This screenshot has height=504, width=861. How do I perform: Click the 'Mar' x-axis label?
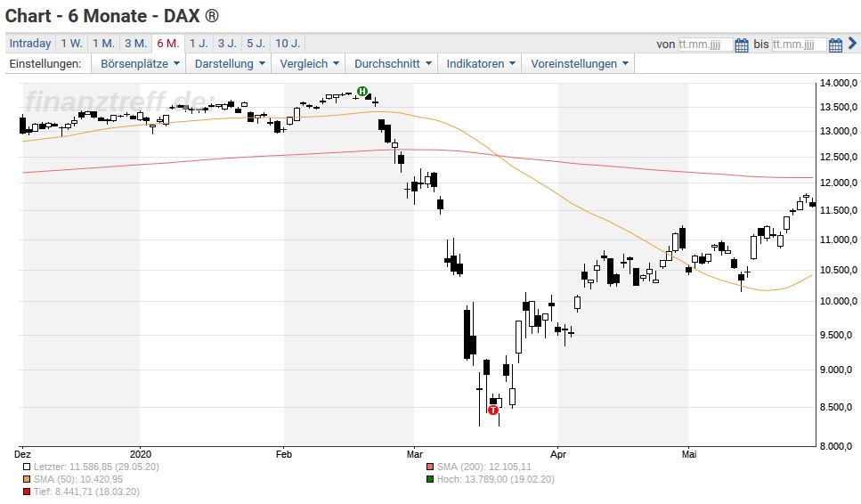(x=415, y=455)
